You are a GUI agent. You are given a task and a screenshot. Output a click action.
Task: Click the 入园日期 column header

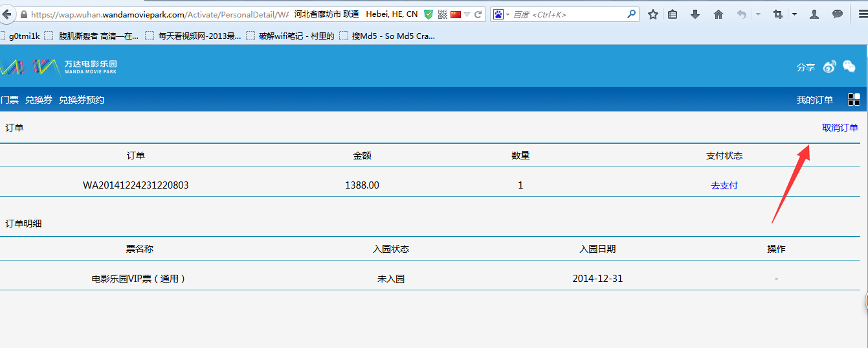(x=597, y=249)
